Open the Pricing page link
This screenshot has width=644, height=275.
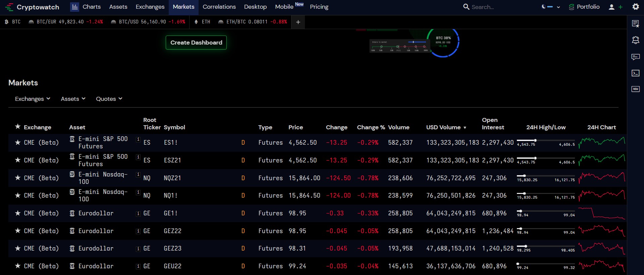pyautogui.click(x=319, y=7)
